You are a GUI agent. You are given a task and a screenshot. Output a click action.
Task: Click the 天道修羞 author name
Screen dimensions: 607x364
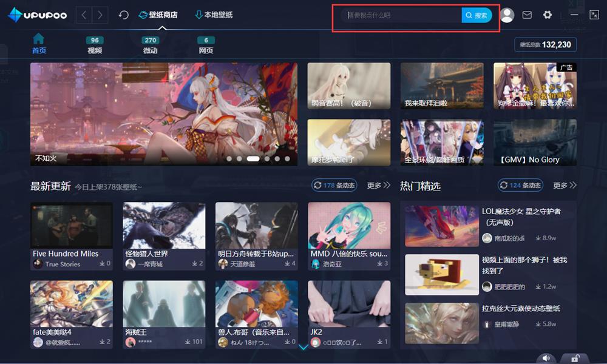[243, 264]
